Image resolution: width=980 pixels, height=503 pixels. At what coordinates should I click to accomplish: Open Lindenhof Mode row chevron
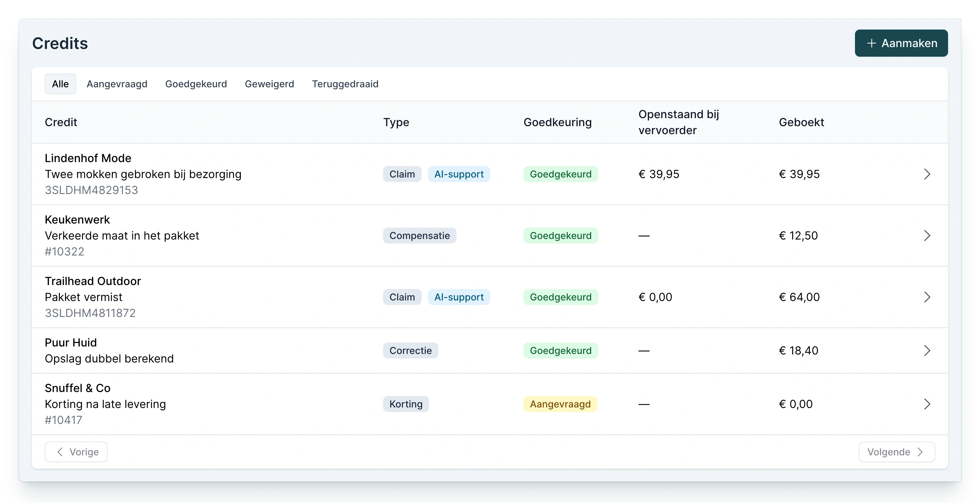[927, 174]
